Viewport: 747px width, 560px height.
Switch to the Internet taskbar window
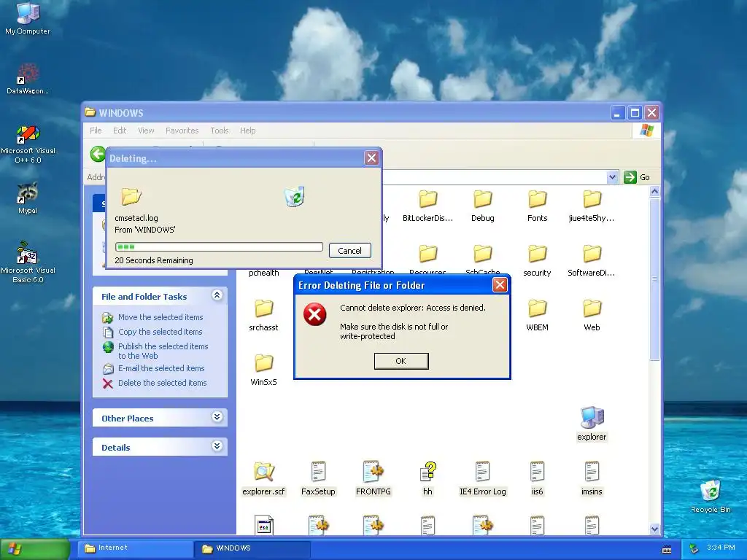pyautogui.click(x=137, y=548)
